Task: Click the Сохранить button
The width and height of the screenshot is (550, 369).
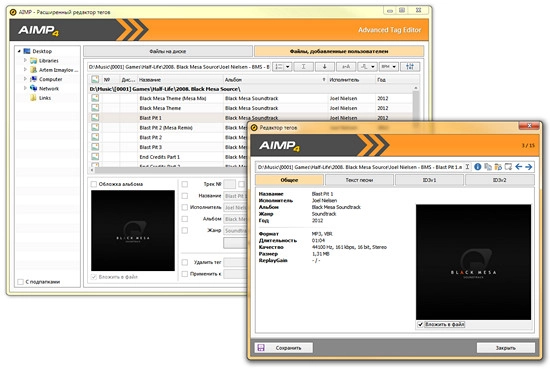Action: [283, 348]
